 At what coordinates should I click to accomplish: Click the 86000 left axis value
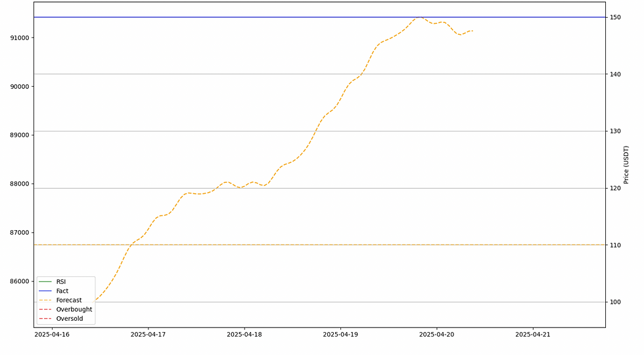[x=20, y=281]
